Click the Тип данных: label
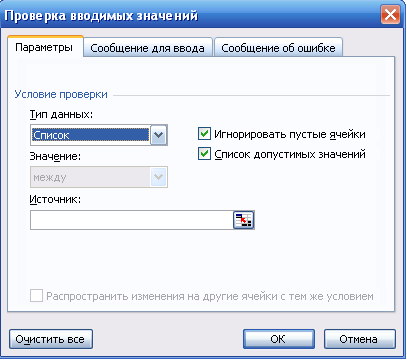 (x=61, y=114)
